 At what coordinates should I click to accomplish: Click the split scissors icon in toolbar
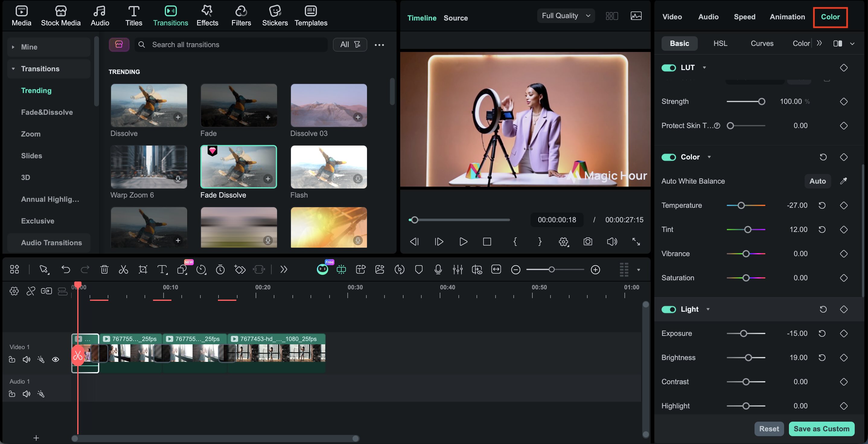pos(123,269)
